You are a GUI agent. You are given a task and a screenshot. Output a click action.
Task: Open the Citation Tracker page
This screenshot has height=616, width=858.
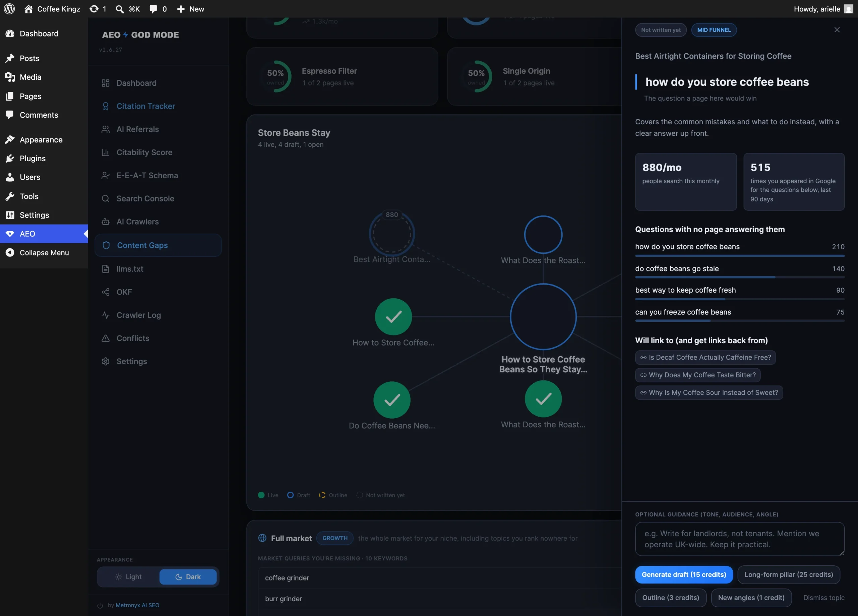(x=158, y=106)
